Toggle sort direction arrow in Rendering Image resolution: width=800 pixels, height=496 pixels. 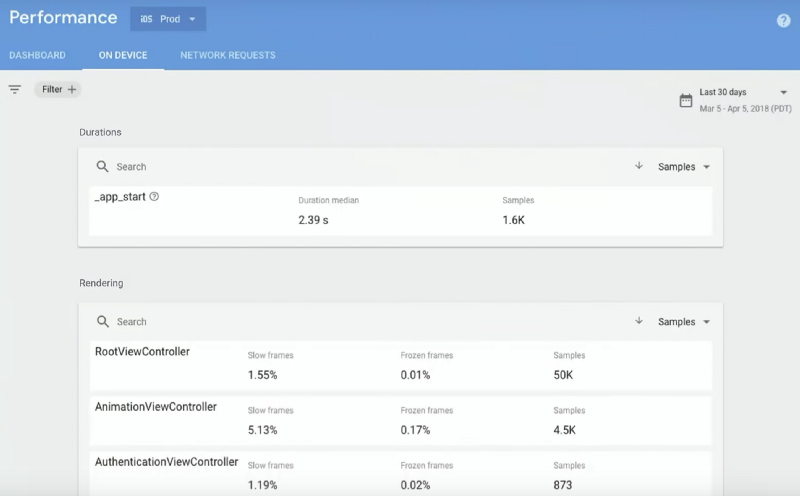click(639, 321)
